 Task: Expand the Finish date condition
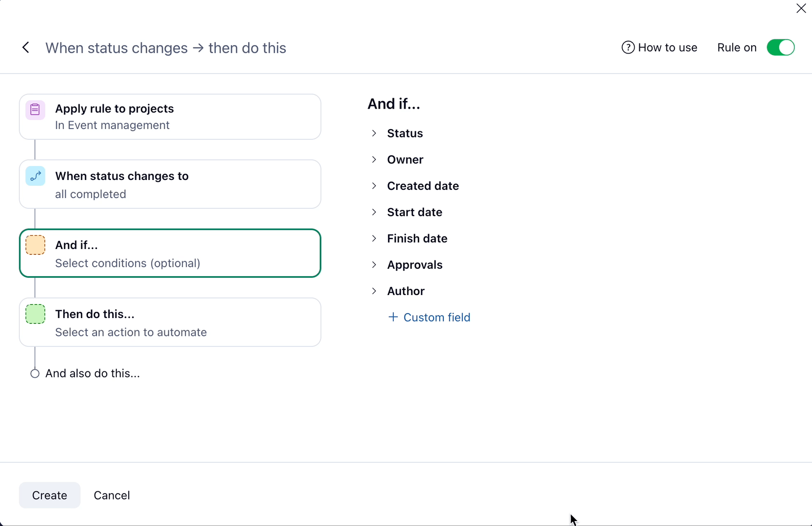374,238
